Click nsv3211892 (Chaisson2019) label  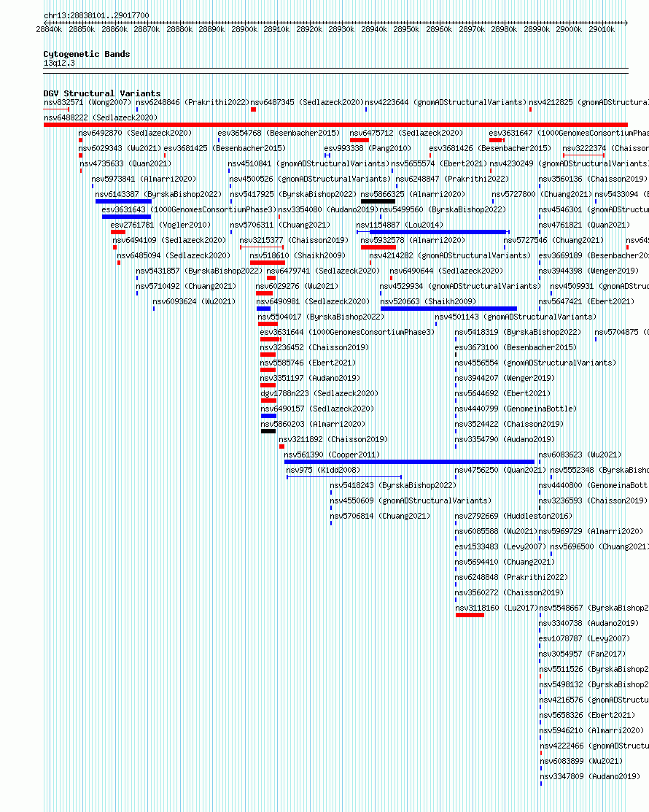[x=333, y=439]
